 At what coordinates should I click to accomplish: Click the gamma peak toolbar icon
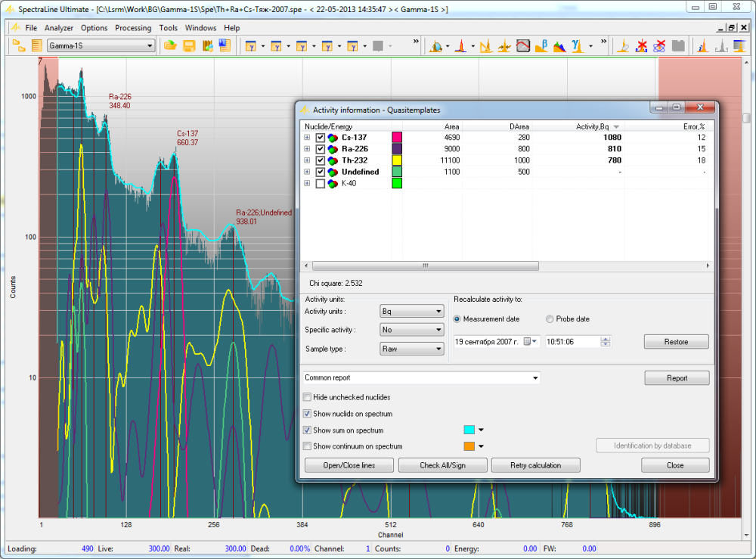(577, 46)
